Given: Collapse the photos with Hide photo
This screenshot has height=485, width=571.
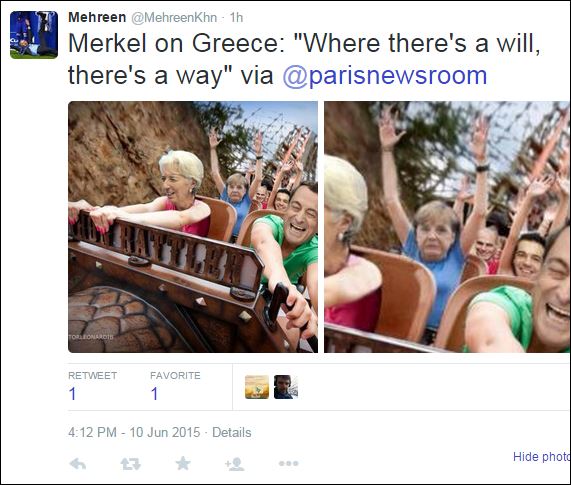Looking at the screenshot, I should 542,456.
